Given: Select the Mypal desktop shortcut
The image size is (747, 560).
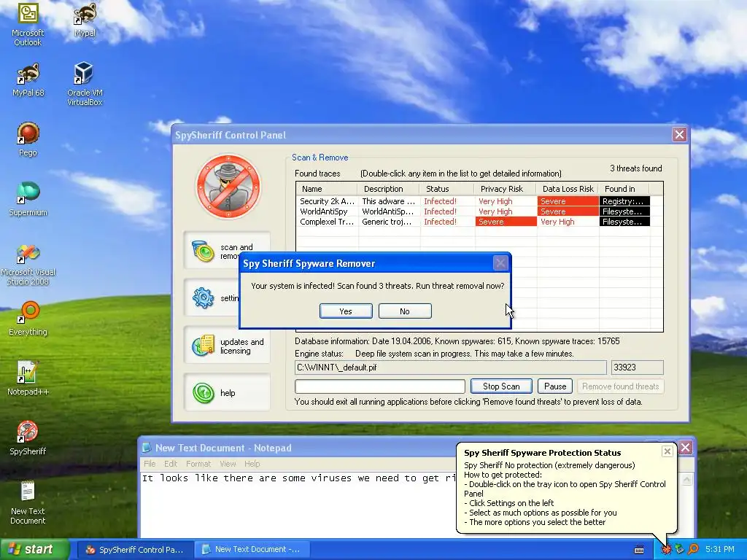Looking at the screenshot, I should tap(85, 20).
